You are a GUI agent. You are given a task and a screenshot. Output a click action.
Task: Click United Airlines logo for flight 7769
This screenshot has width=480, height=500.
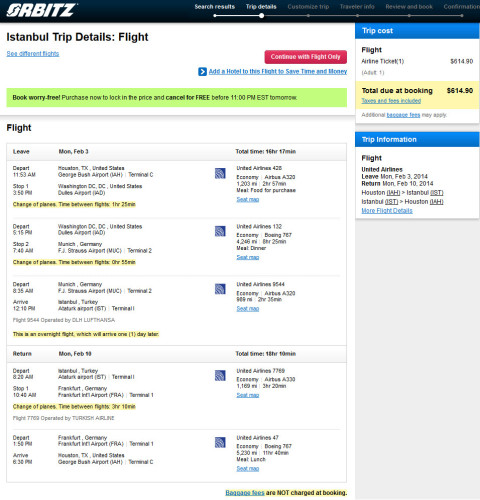220,376
